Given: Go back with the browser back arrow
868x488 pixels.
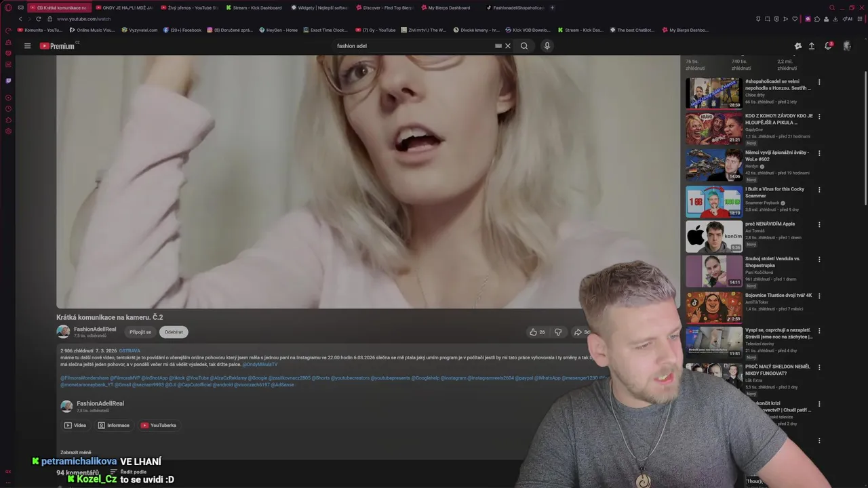Looking at the screenshot, I should tap(20, 19).
